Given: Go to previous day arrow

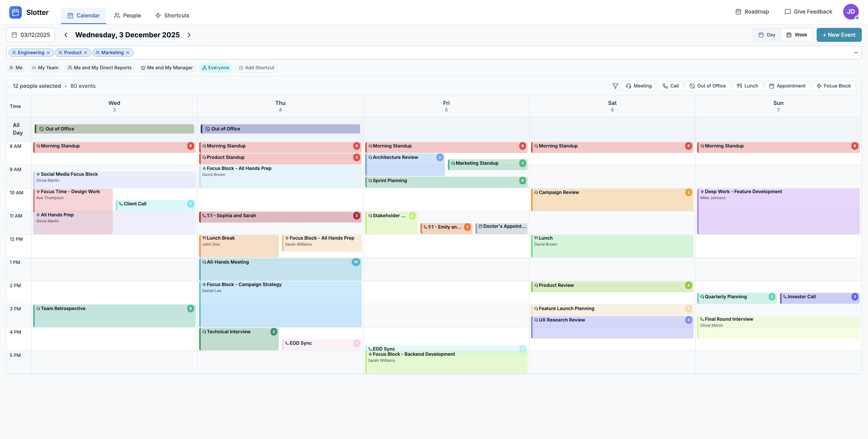Looking at the screenshot, I should point(66,35).
